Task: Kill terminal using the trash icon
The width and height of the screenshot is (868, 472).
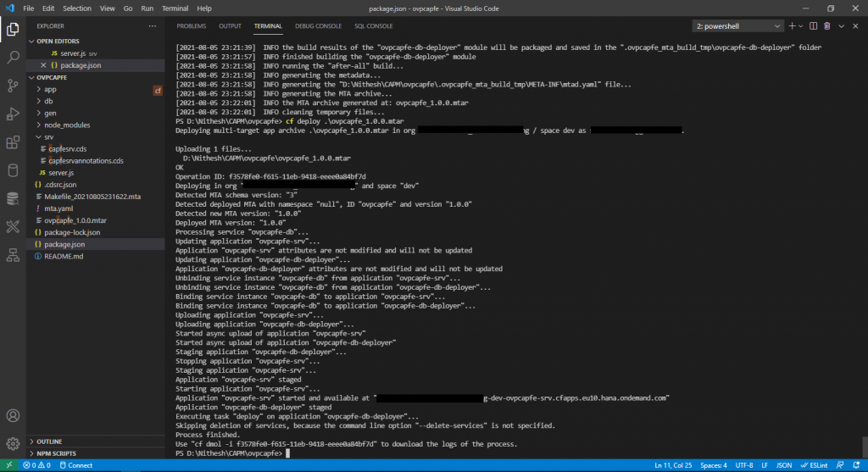Action: point(827,26)
